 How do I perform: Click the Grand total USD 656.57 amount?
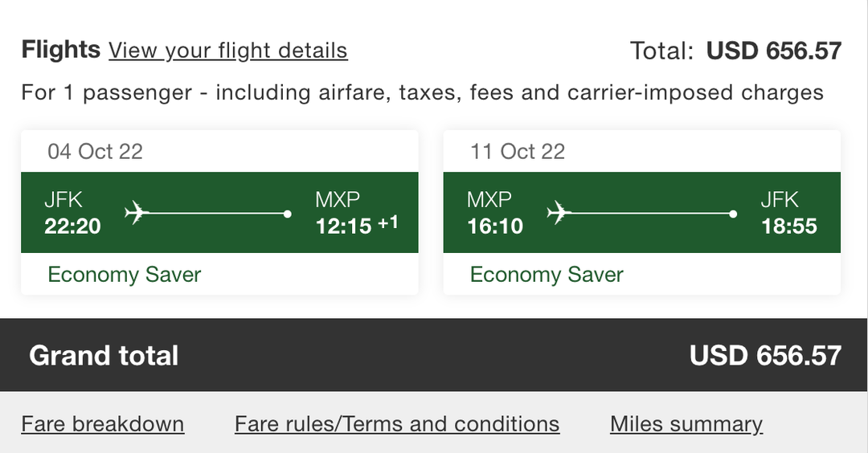click(x=765, y=355)
